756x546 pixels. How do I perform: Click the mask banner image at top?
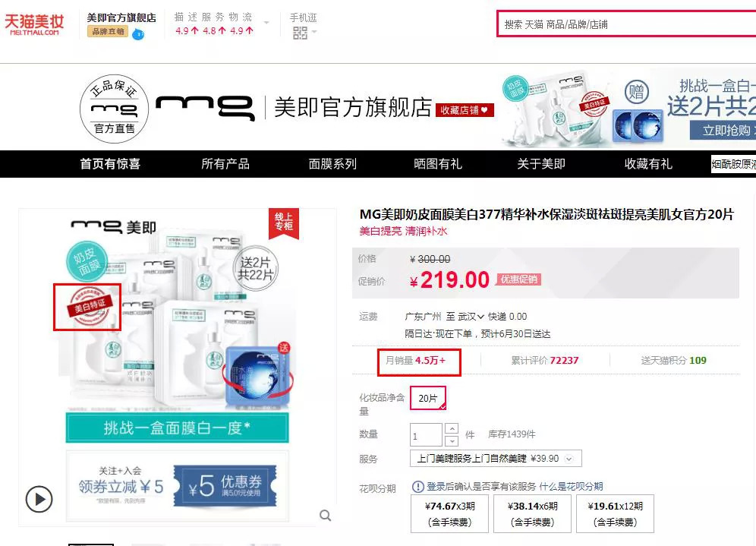(x=628, y=109)
